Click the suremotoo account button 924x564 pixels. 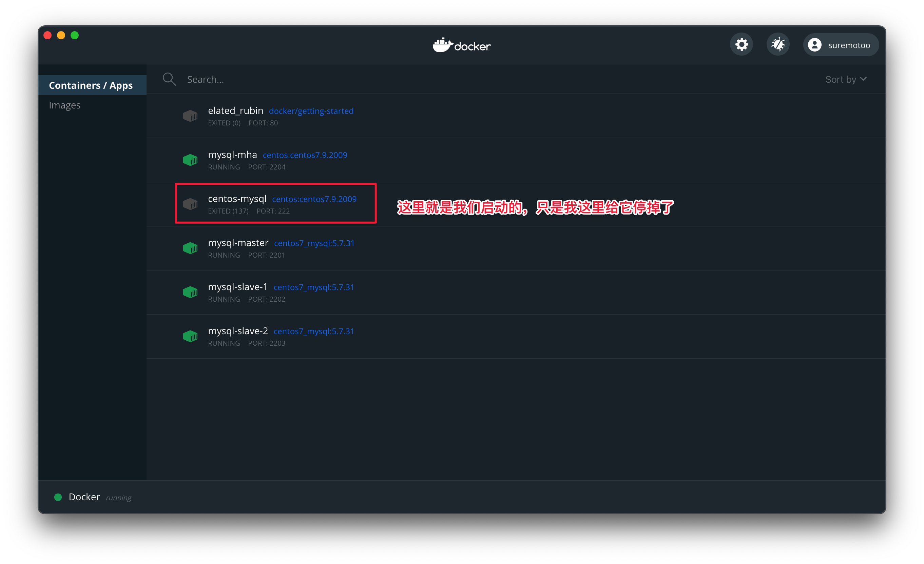841,45
